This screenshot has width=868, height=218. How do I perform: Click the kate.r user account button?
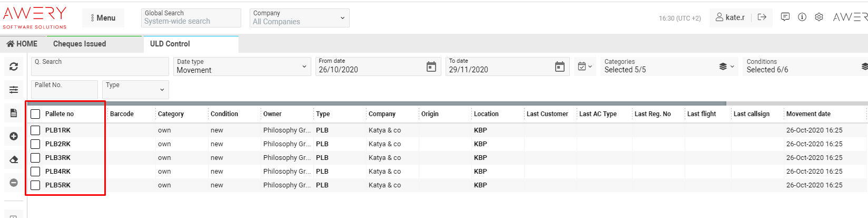click(x=730, y=17)
